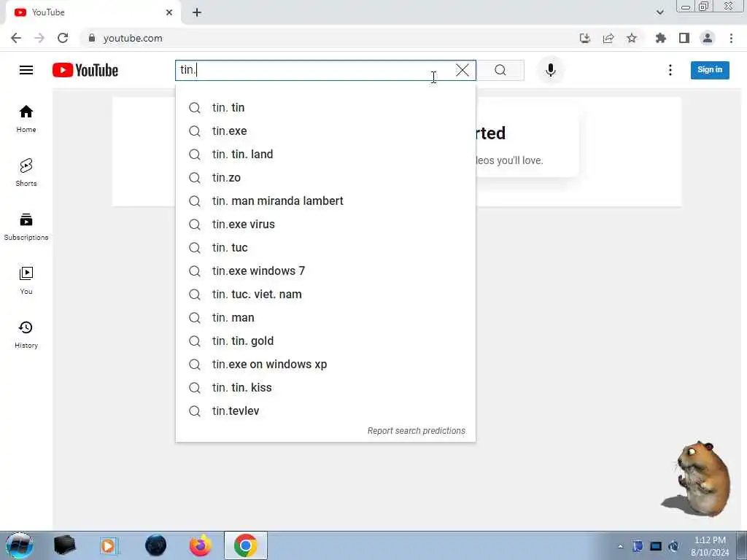
Task: Click the YouTube logo
Action: [x=85, y=70]
